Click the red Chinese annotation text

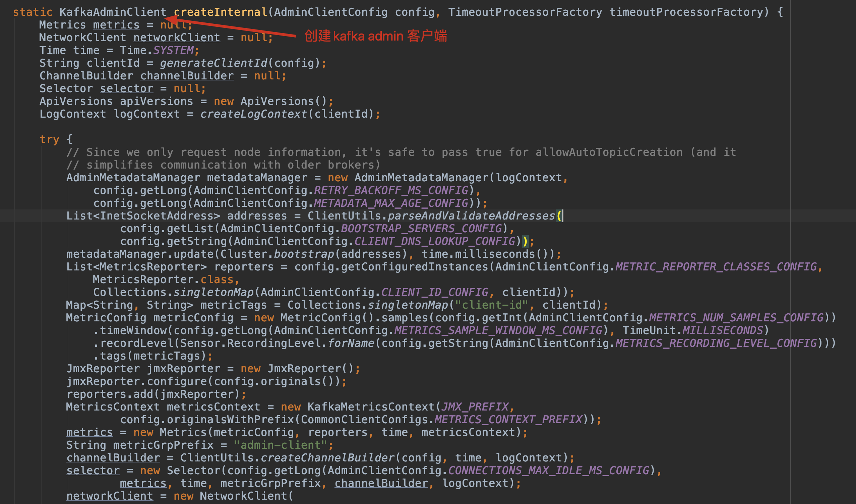tap(375, 36)
